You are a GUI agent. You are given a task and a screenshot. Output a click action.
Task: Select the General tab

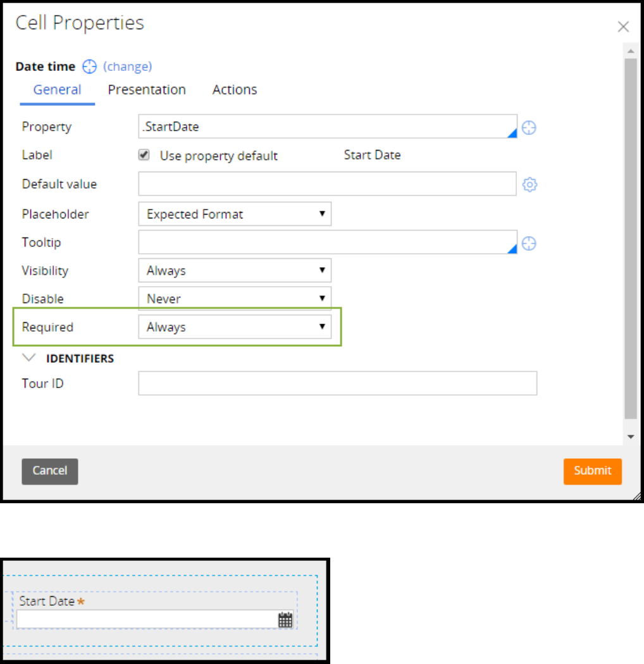point(57,90)
